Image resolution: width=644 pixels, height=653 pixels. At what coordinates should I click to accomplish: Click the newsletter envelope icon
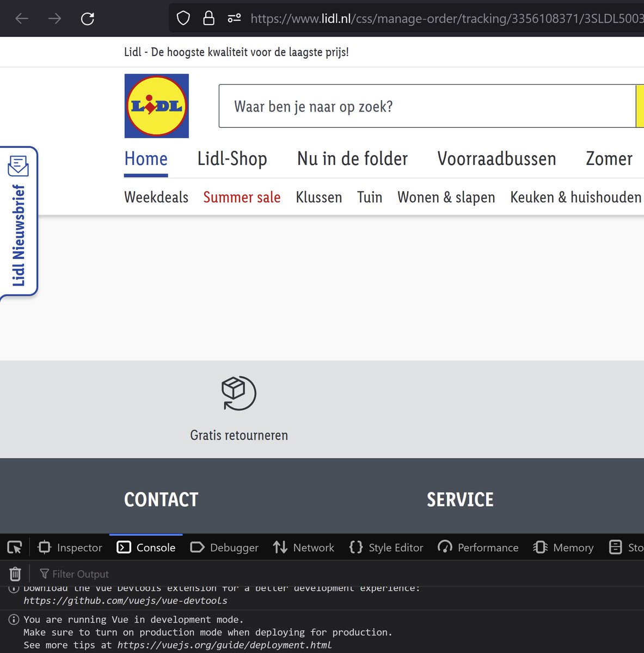pos(18,165)
